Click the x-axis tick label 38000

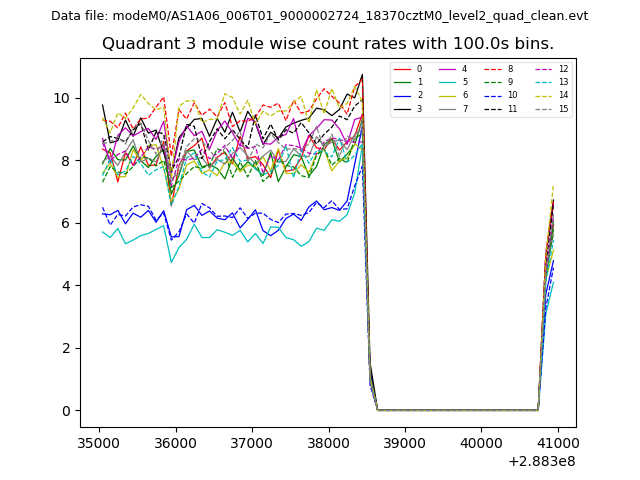coord(327,443)
